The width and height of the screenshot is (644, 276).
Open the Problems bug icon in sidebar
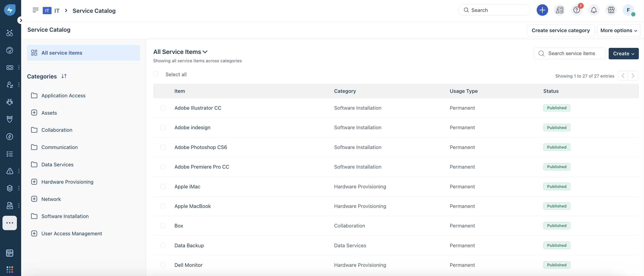pyautogui.click(x=9, y=102)
